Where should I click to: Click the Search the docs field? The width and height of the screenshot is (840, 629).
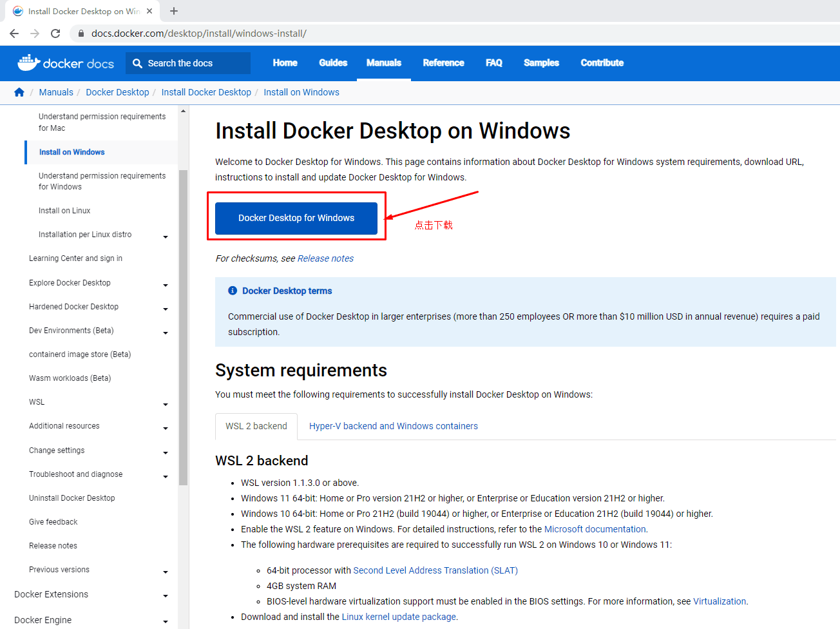(x=187, y=63)
